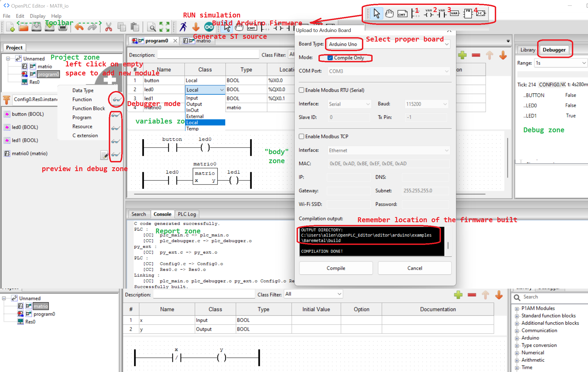588x372 pixels.
Task: Click the Cancel button in the upload dialog
Action: (x=415, y=268)
